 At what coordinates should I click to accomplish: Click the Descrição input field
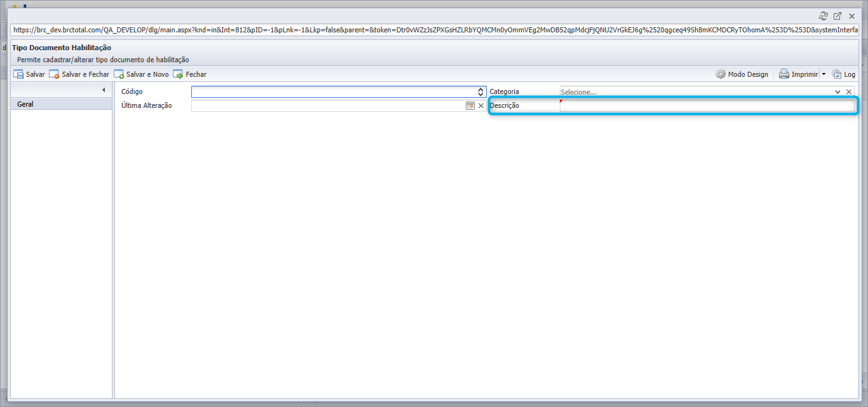pos(707,105)
